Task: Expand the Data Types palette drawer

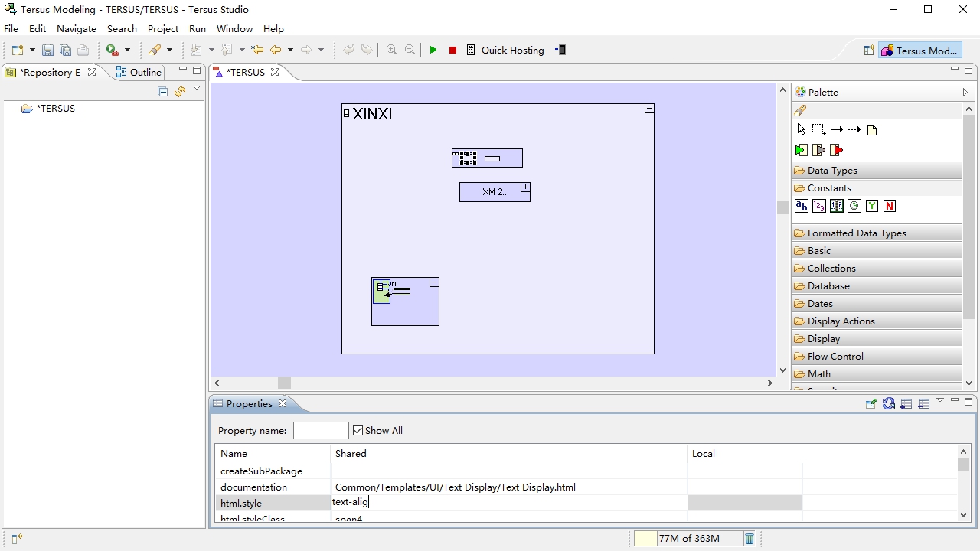Action: point(877,170)
